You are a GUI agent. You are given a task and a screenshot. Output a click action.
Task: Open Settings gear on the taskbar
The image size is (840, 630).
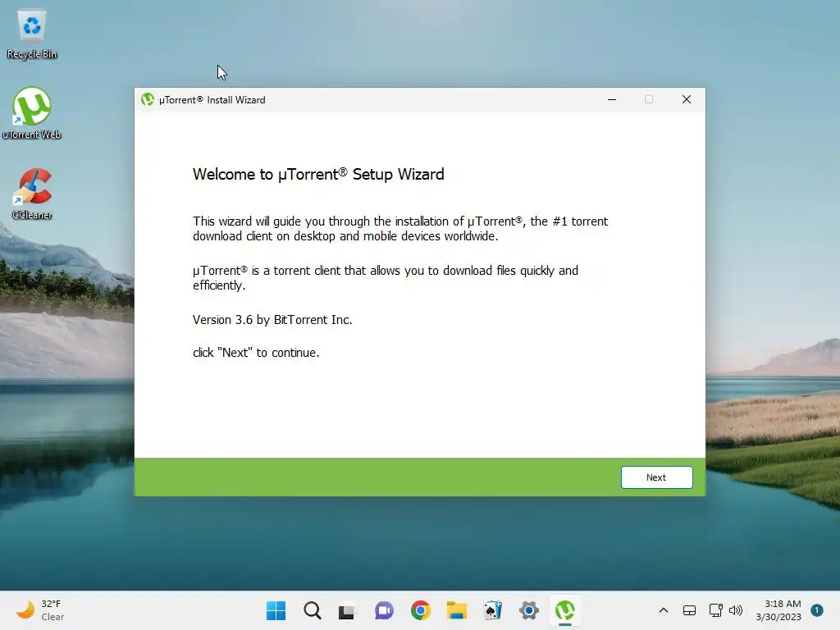[x=529, y=610]
